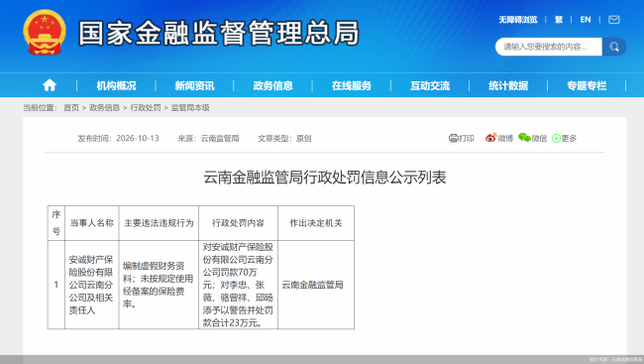Switch to traditional Chinese 繁
This screenshot has width=644, height=364.
(x=559, y=19)
